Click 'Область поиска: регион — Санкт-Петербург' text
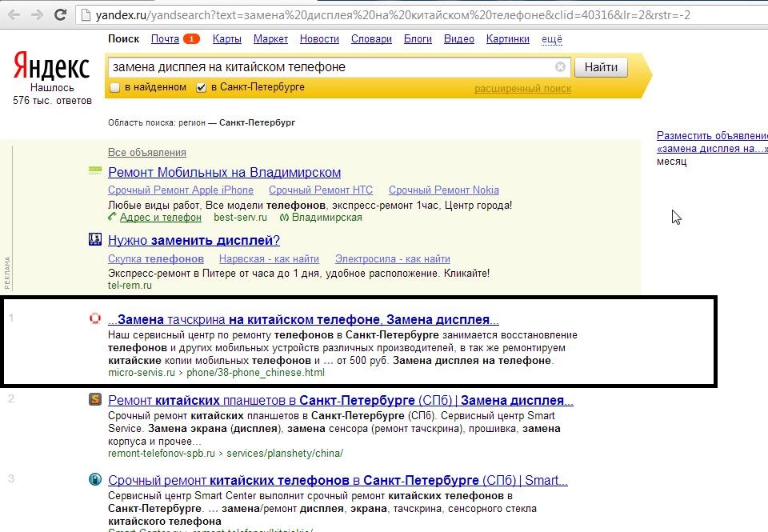Viewport: 768px width, 532px height. (x=202, y=122)
